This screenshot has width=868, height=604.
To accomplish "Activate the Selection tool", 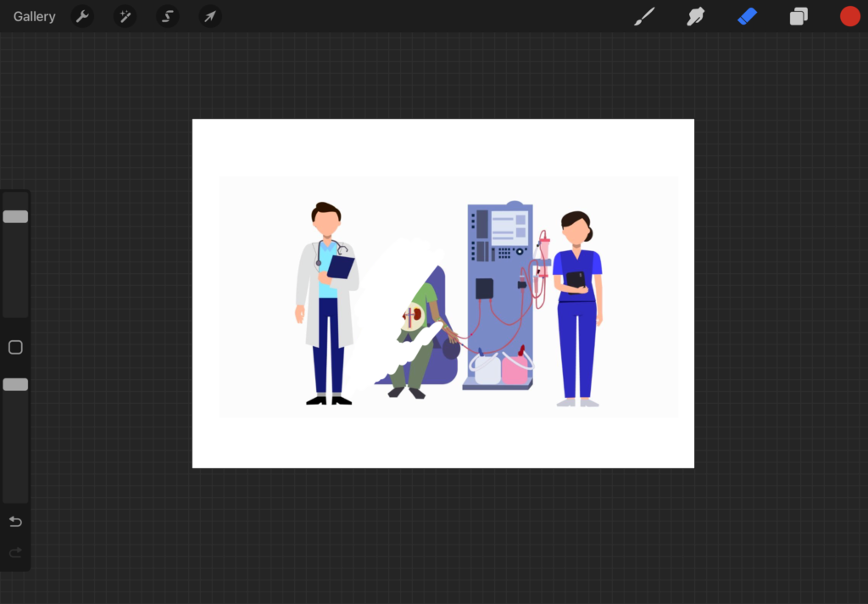I will [168, 17].
